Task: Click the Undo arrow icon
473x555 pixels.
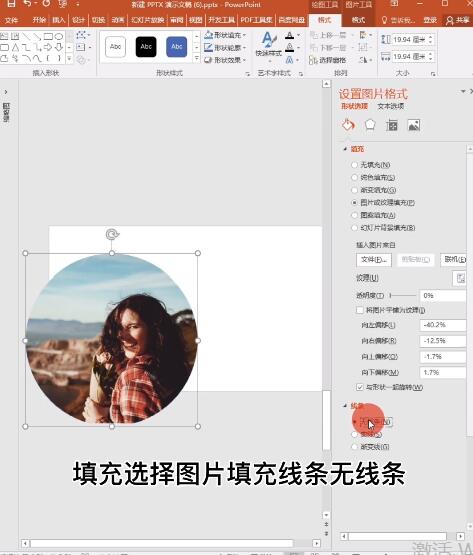Action: coord(28,4)
